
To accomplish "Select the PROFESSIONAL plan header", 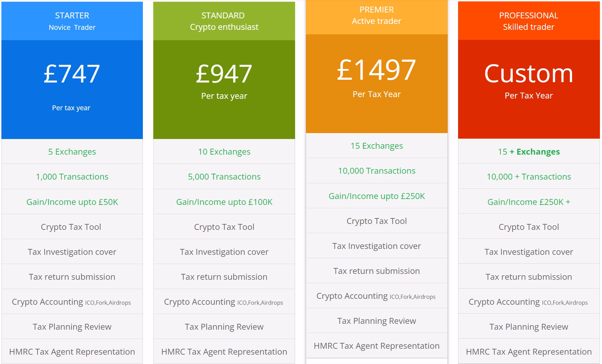I will [x=528, y=20].
